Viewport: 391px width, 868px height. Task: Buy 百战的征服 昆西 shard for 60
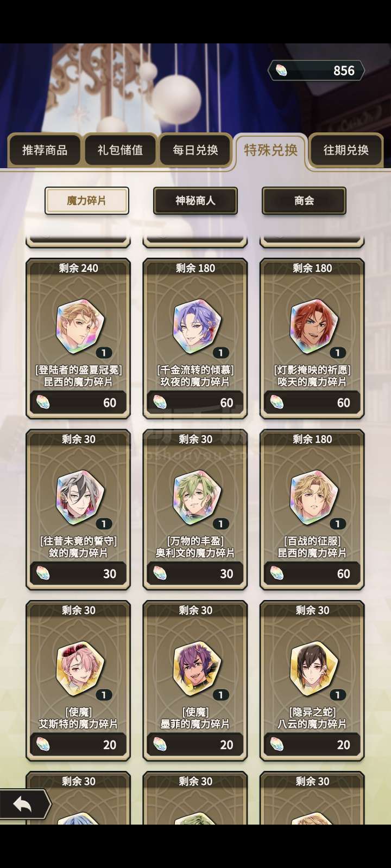[x=312, y=573]
